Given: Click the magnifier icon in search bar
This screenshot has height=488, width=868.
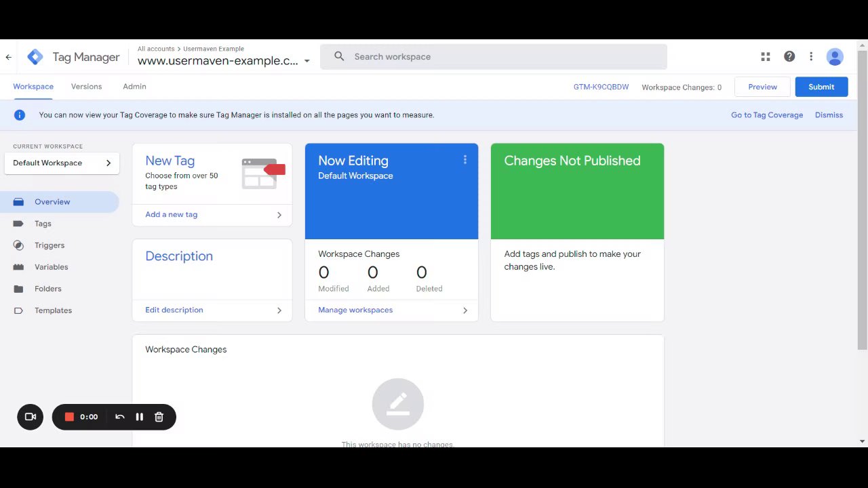Looking at the screenshot, I should [339, 57].
